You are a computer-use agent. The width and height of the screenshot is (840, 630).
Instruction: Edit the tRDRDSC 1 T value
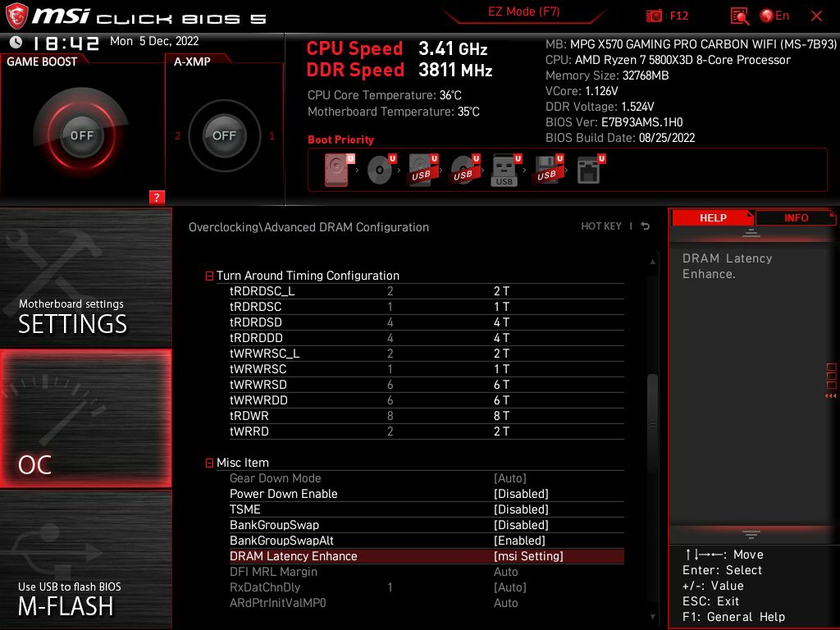pyautogui.click(x=501, y=307)
